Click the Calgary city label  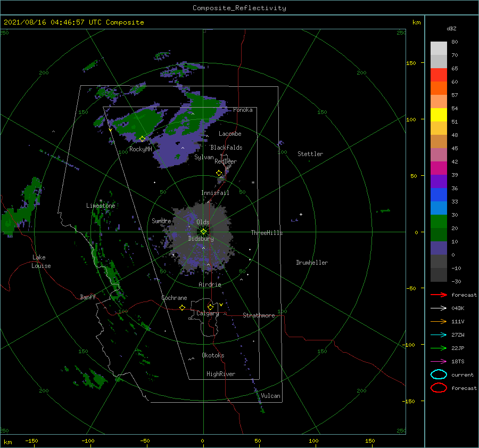(x=208, y=313)
